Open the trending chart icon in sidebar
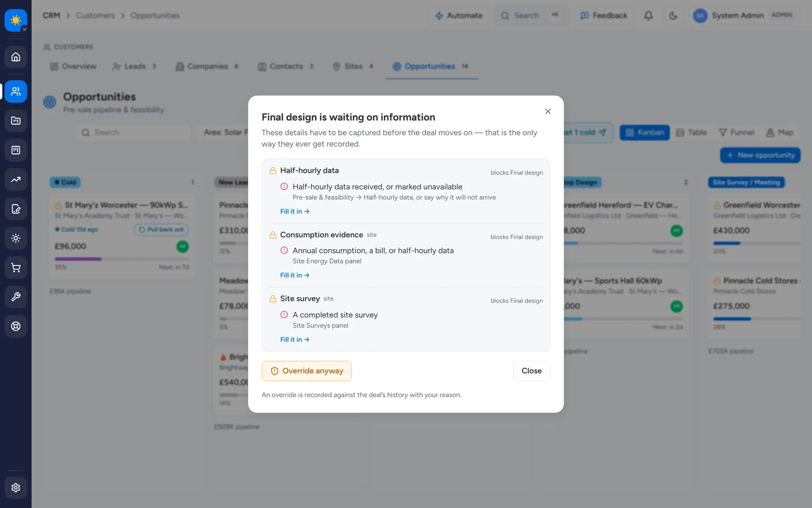Image resolution: width=812 pixels, height=508 pixels. pyautogui.click(x=16, y=179)
